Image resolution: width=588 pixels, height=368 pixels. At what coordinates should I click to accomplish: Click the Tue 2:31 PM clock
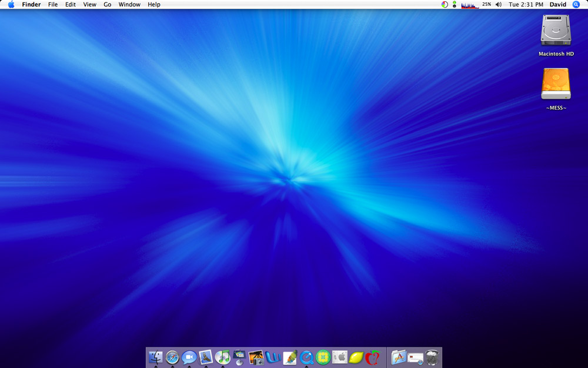tap(526, 5)
